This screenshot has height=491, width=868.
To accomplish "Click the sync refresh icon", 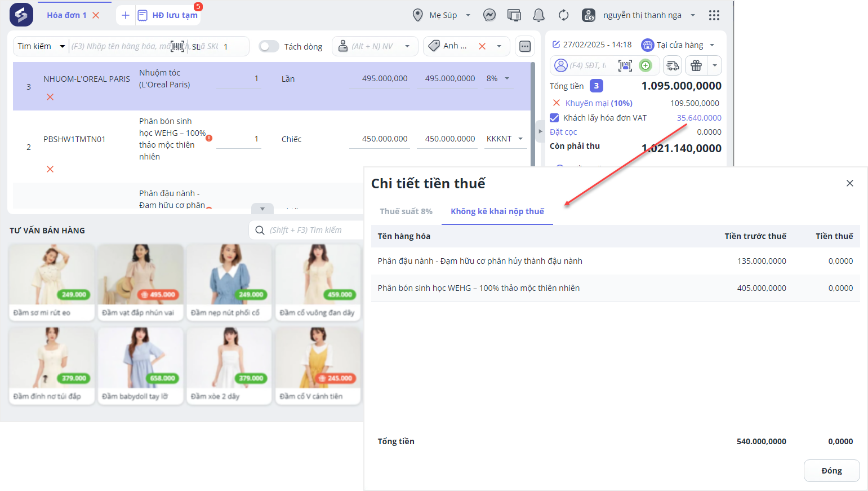I will (x=563, y=15).
